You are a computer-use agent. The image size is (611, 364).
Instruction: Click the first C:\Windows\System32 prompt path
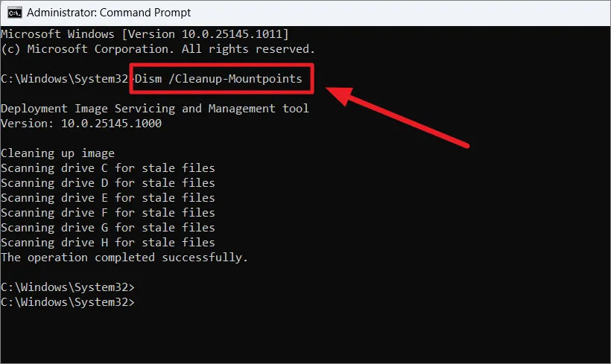(x=67, y=79)
